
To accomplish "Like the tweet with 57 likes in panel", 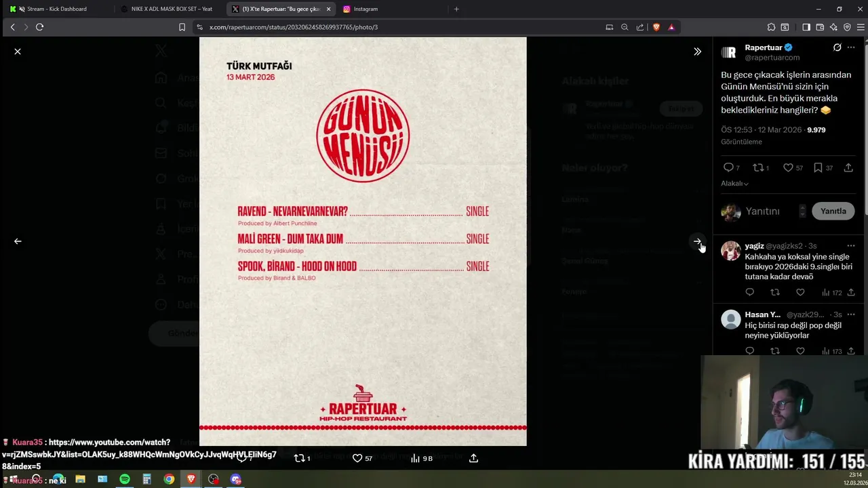I will click(x=793, y=167).
